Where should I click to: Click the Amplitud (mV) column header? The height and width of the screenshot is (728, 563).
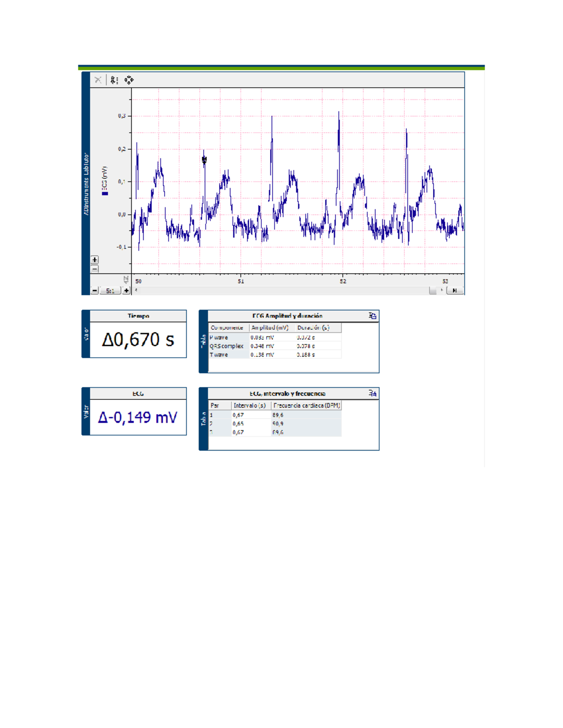[270, 328]
